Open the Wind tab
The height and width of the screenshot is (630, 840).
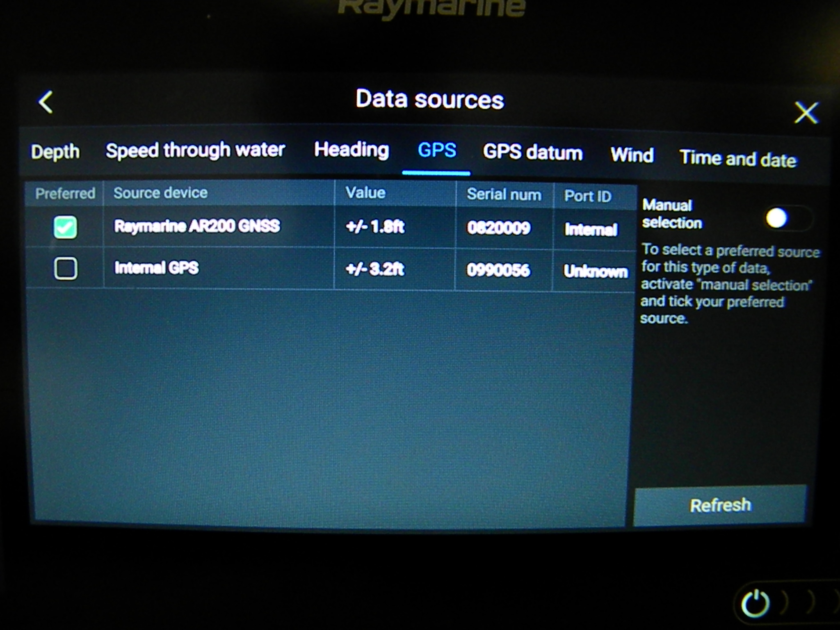[632, 155]
